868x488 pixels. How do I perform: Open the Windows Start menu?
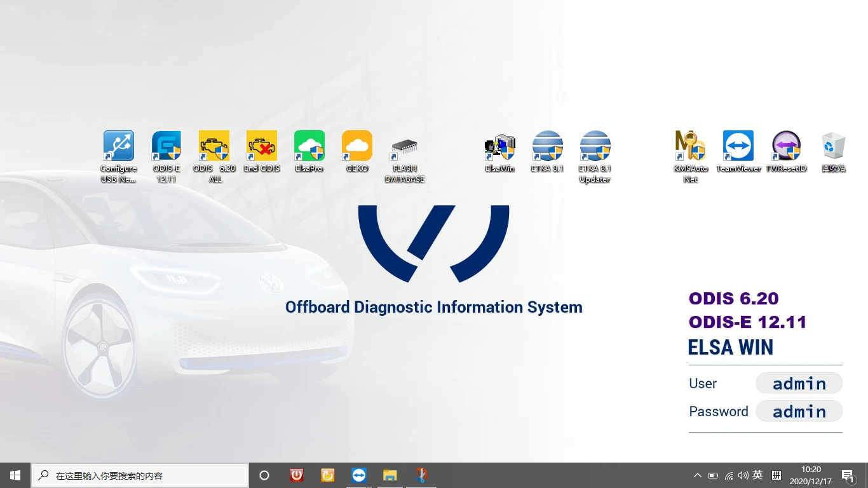pos(15,475)
